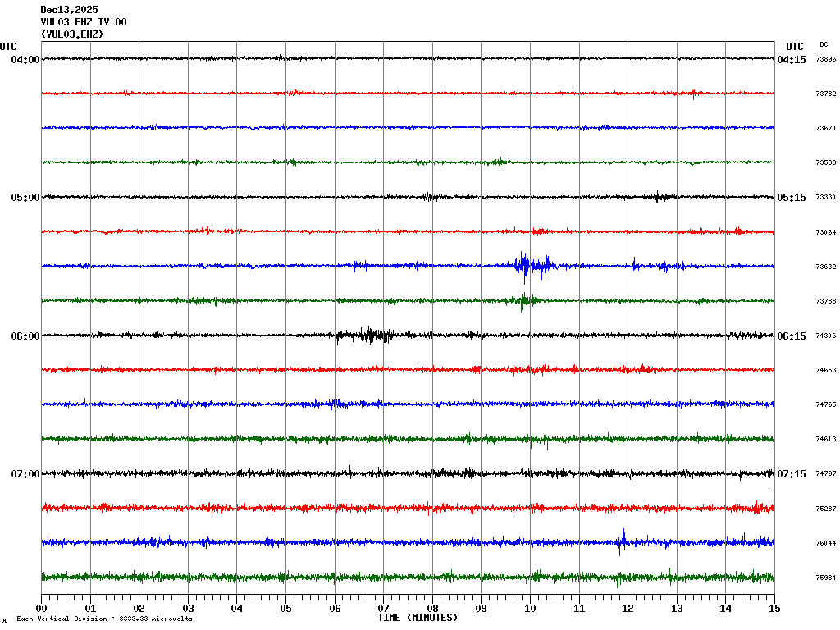
Task: Select the 15 minute tick on time axis
Action: click(x=774, y=609)
